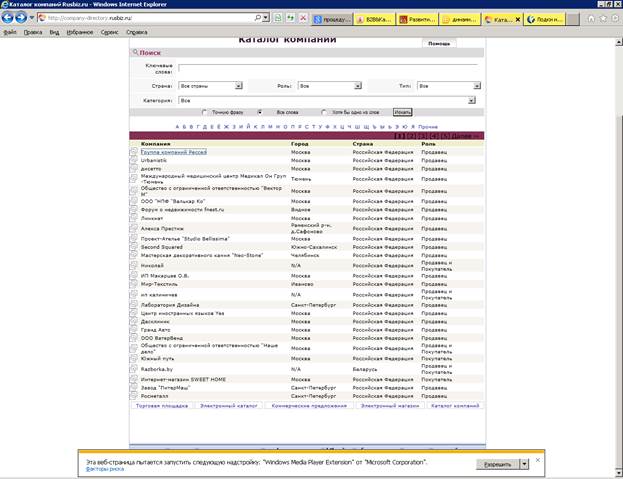Close the add-on notification bar
Image resolution: width=623 pixels, height=479 pixels.
(536, 460)
